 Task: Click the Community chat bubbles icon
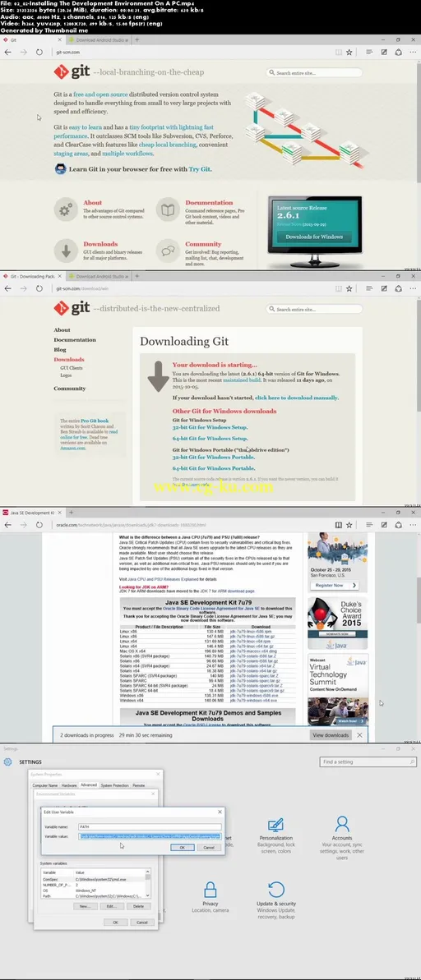pyautogui.click(x=168, y=251)
